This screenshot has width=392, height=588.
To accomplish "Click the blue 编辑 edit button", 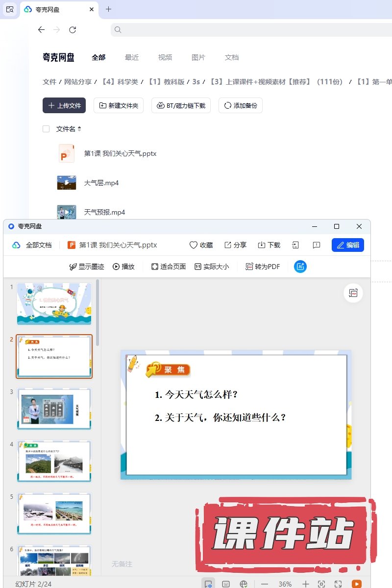I will coord(347,245).
